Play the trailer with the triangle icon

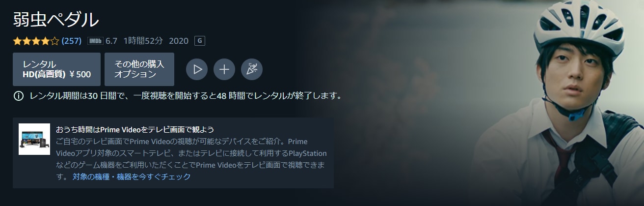coord(197,69)
